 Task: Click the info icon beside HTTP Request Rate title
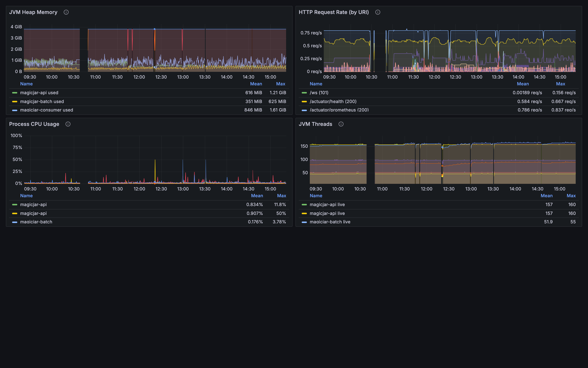378,12
